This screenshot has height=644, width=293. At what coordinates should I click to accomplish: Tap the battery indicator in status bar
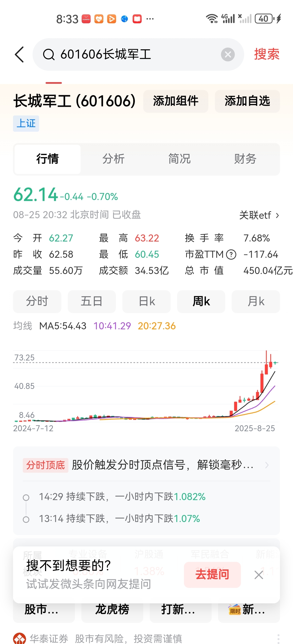[265, 19]
